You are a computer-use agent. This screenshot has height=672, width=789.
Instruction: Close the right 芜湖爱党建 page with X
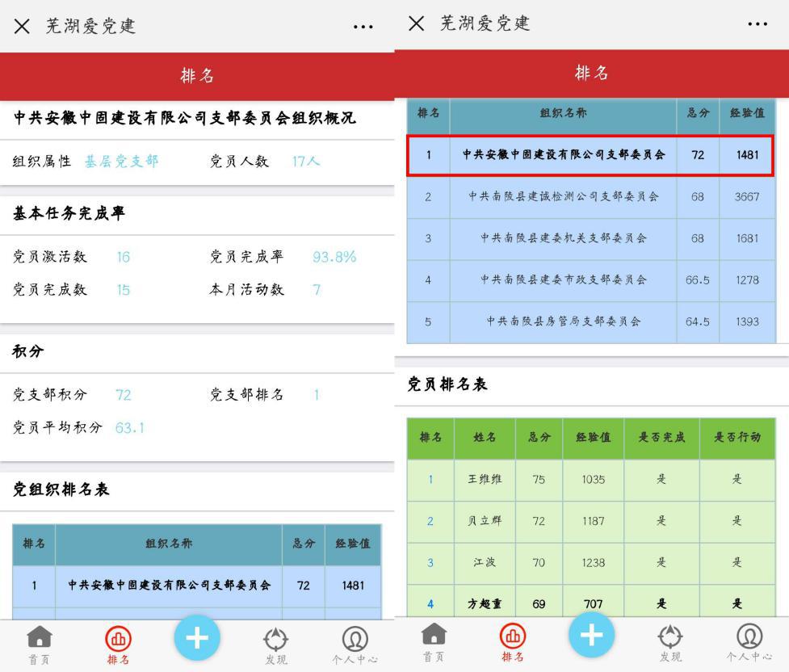click(416, 23)
